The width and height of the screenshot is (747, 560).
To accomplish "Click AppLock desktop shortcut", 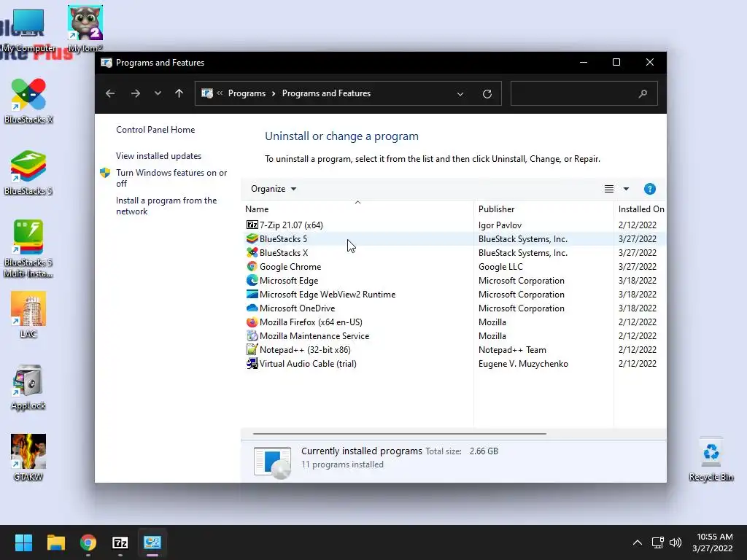I will [x=28, y=387].
